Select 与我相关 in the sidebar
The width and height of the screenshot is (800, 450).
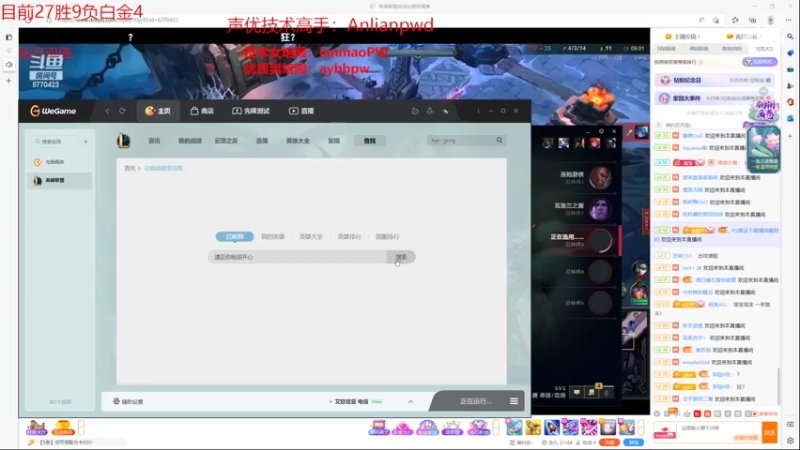[x=60, y=162]
